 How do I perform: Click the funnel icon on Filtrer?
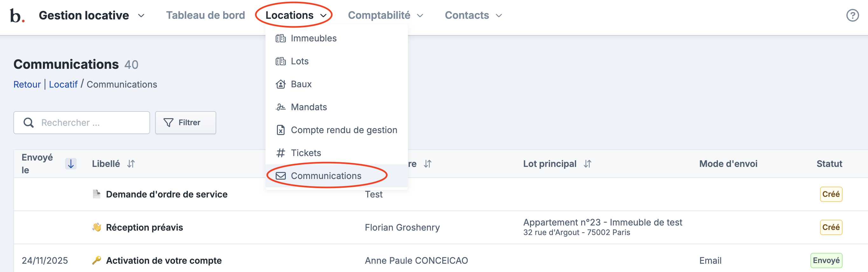tap(168, 123)
